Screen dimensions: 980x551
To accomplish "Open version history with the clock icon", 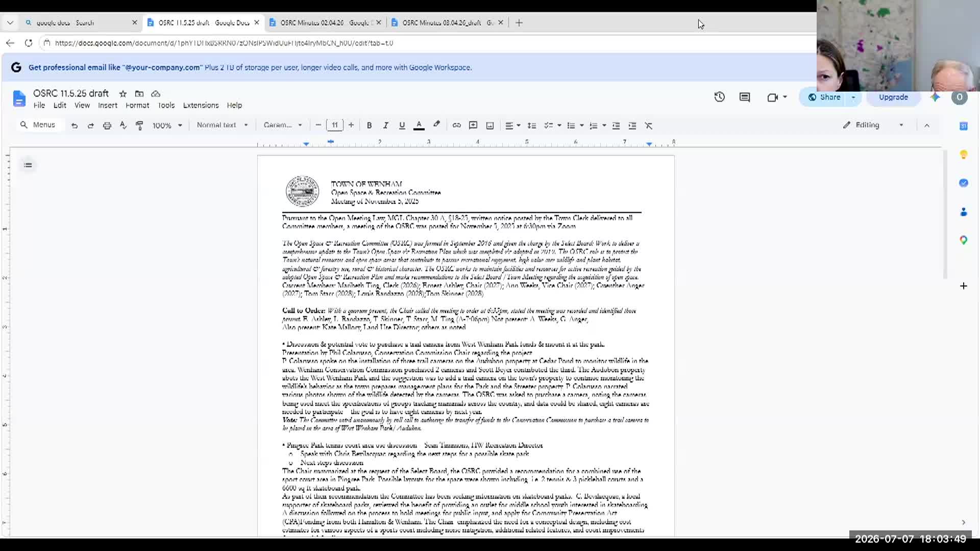I will tap(720, 97).
